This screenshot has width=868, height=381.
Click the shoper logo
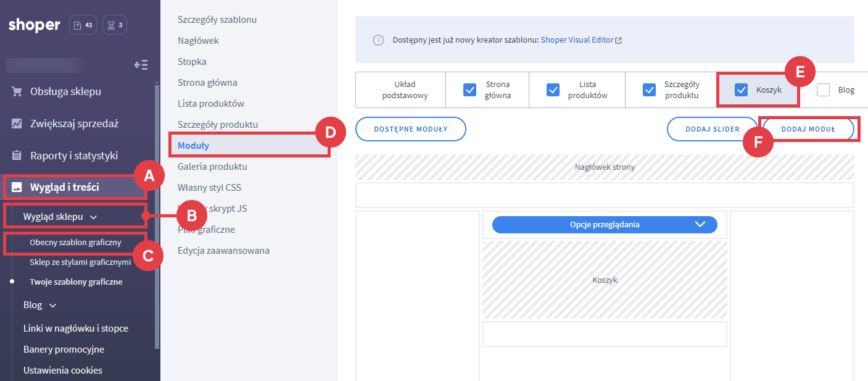click(35, 25)
